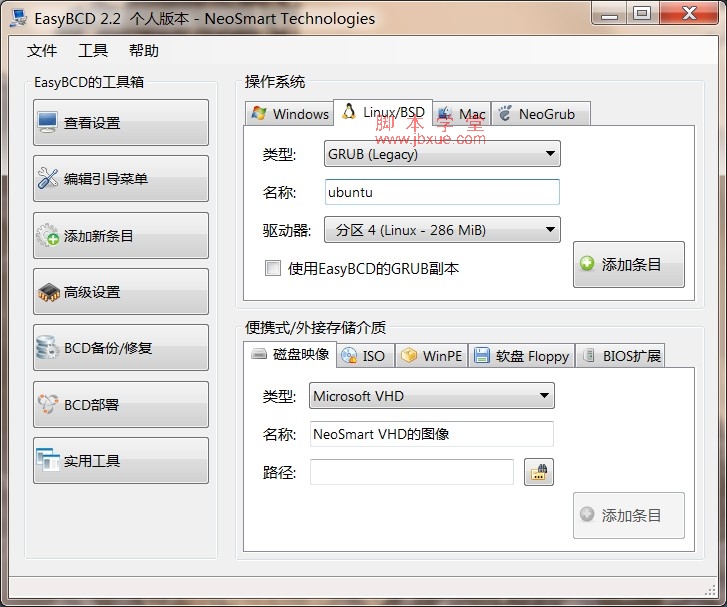
Task: Open the 帮助 menu
Action: tap(144, 50)
